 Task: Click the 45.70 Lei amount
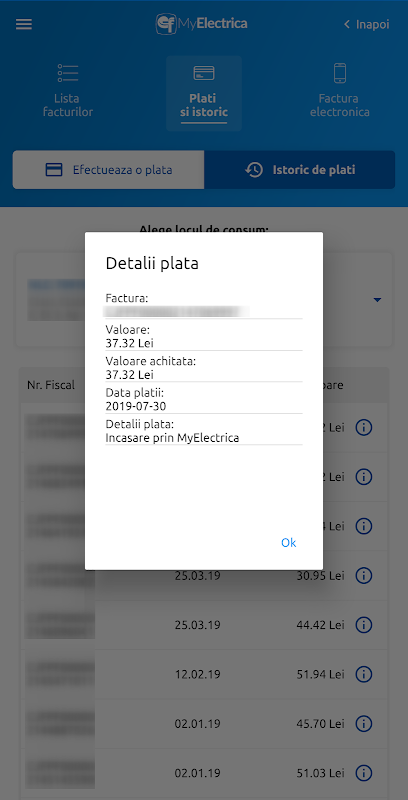point(321,723)
